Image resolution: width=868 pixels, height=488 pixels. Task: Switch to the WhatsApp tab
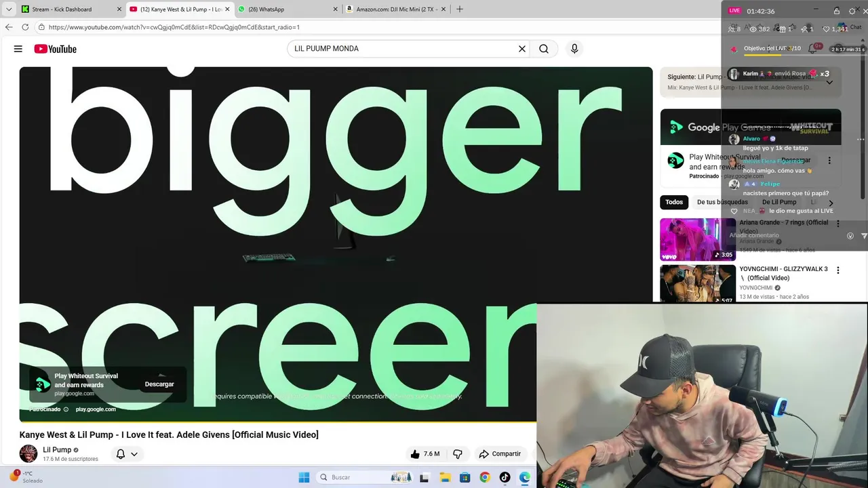pyautogui.click(x=288, y=9)
